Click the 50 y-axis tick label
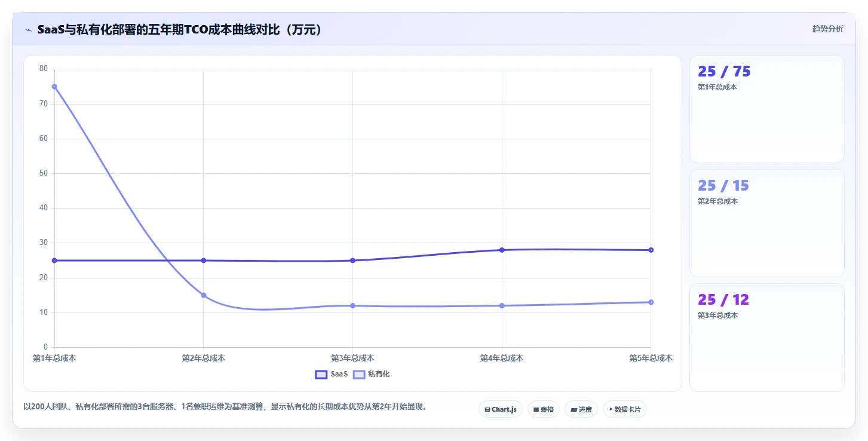 point(44,173)
